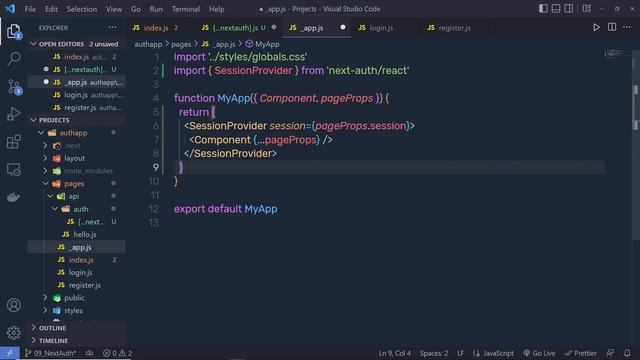Click pages in the breadcrumb path
The image size is (640, 360).
coord(181,44)
